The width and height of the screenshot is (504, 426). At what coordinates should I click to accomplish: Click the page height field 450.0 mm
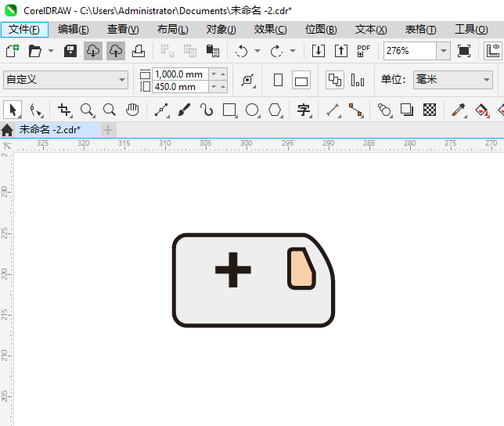180,87
